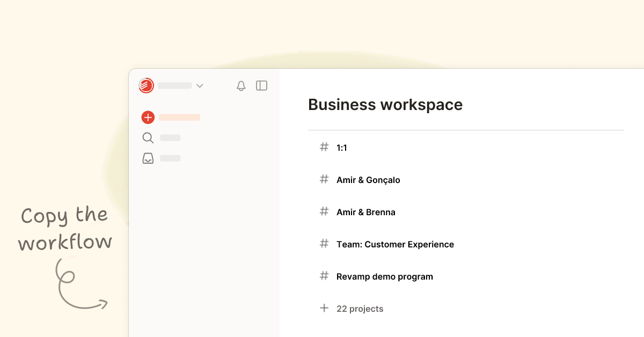The height and width of the screenshot is (337, 644).
Task: Open the "22 projects" link
Action: click(360, 309)
